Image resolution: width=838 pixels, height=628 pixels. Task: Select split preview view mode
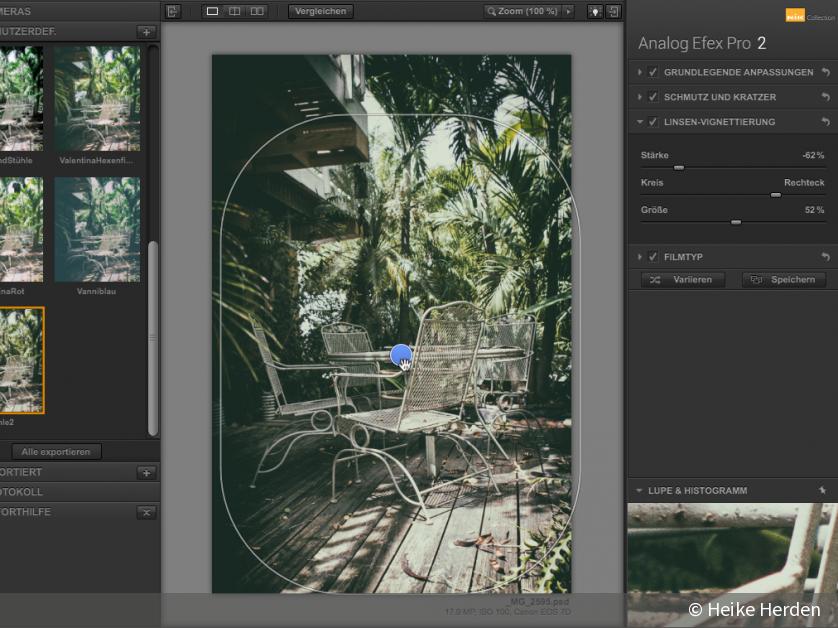point(235,11)
